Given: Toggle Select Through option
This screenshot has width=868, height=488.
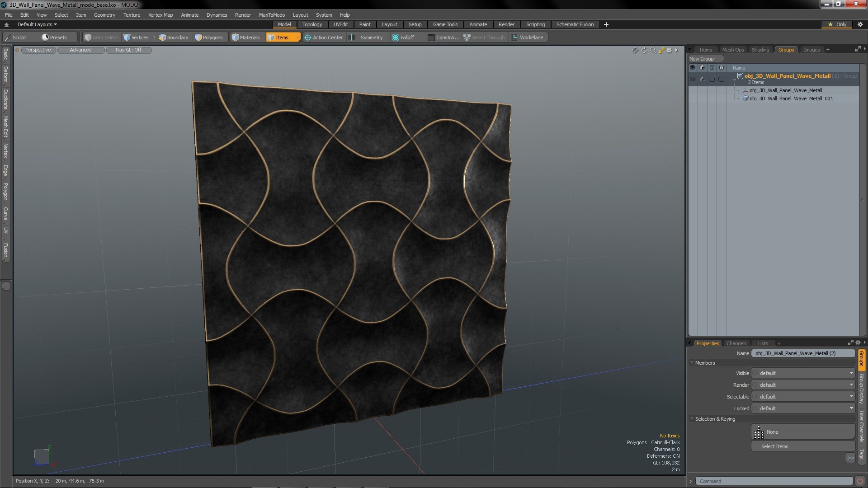Looking at the screenshot, I should pyautogui.click(x=484, y=38).
